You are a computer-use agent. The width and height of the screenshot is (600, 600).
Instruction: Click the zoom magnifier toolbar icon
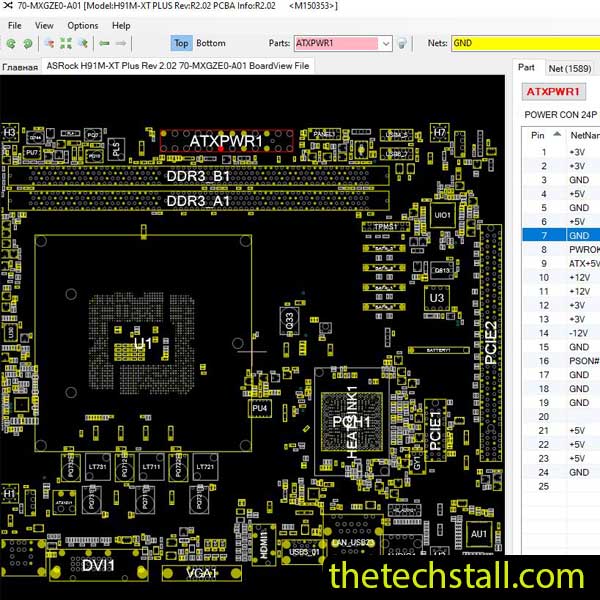click(83, 43)
